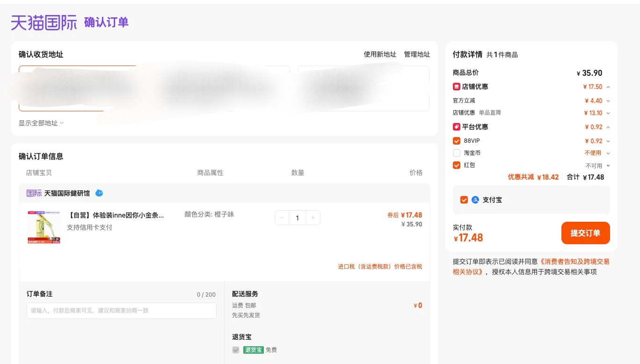Open 管理地址 link
Viewport: 640px width, 364px height.
[x=417, y=54]
